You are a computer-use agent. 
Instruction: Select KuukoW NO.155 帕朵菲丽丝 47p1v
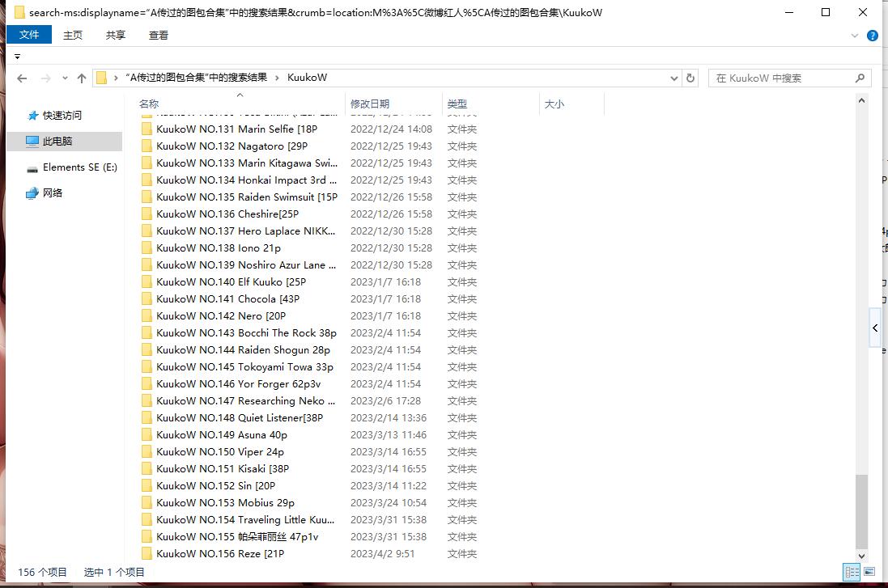point(237,536)
